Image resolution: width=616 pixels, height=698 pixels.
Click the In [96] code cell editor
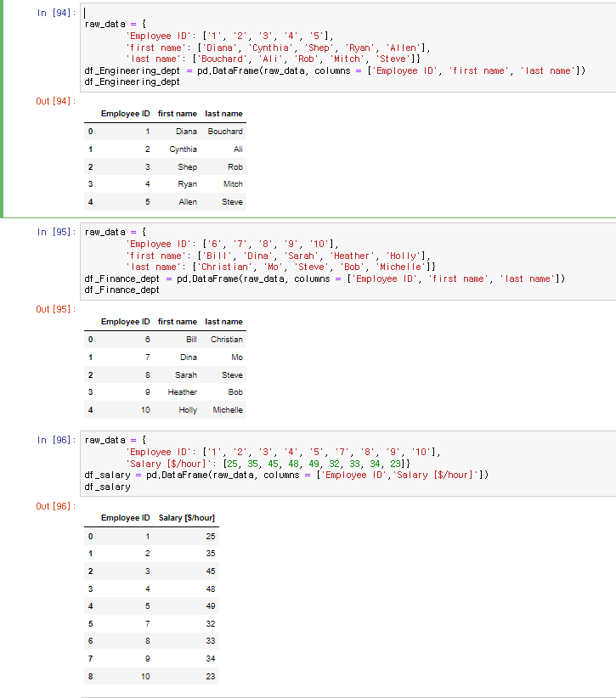pyautogui.click(x=348, y=464)
